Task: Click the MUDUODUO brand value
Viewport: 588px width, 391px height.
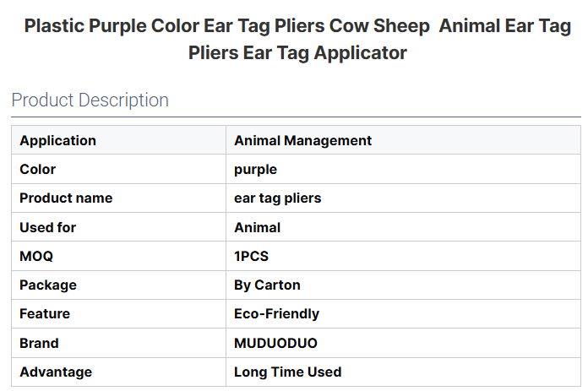Action: 275,343
